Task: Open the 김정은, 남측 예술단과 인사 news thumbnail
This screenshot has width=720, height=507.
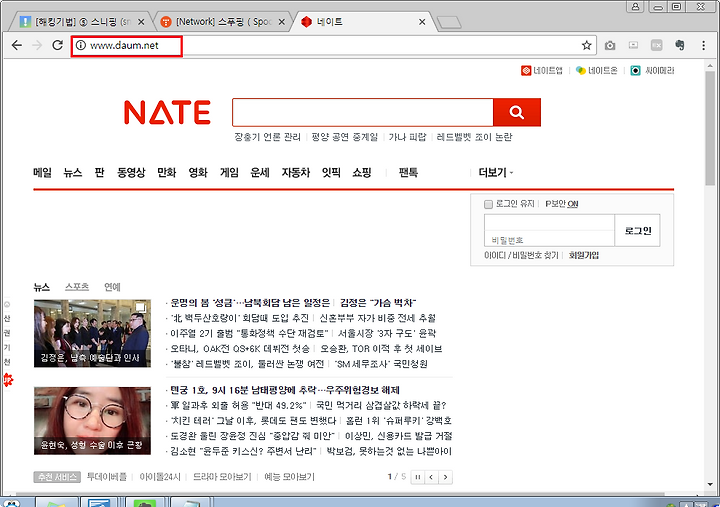Action: pos(92,333)
